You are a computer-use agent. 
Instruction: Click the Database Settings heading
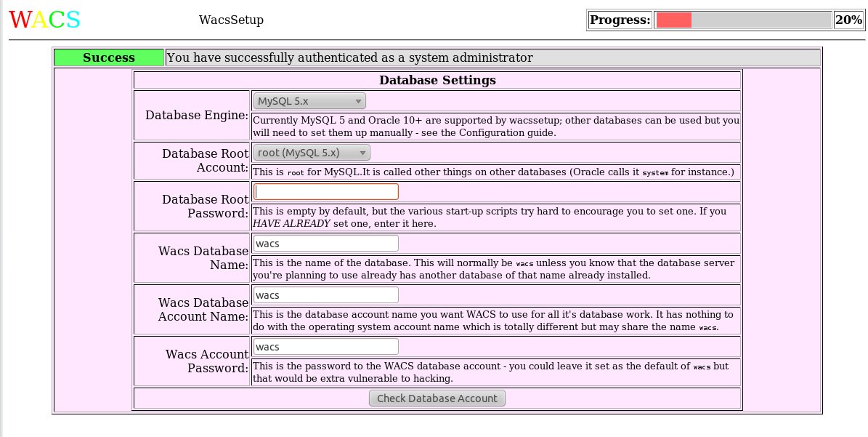(x=437, y=80)
